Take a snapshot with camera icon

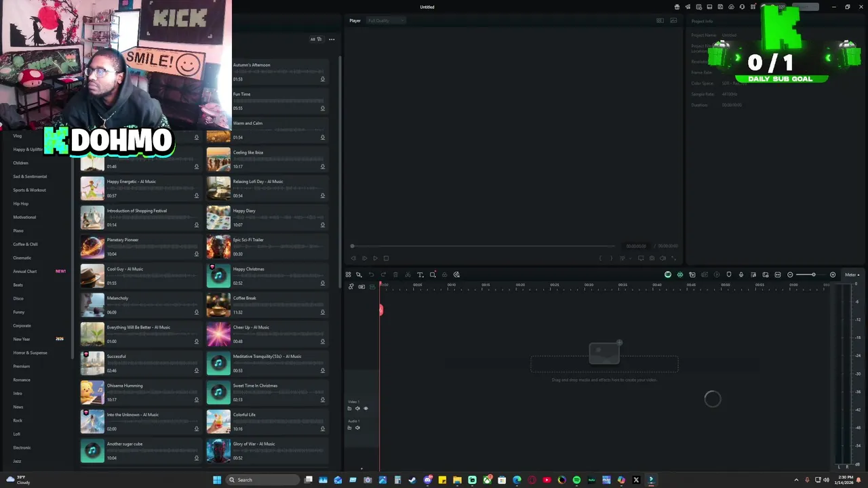pos(652,258)
